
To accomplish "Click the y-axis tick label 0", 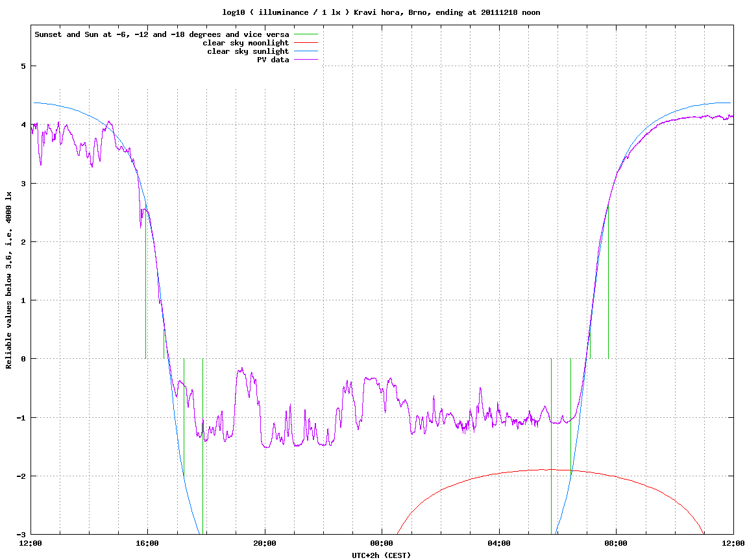I will [x=23, y=359].
